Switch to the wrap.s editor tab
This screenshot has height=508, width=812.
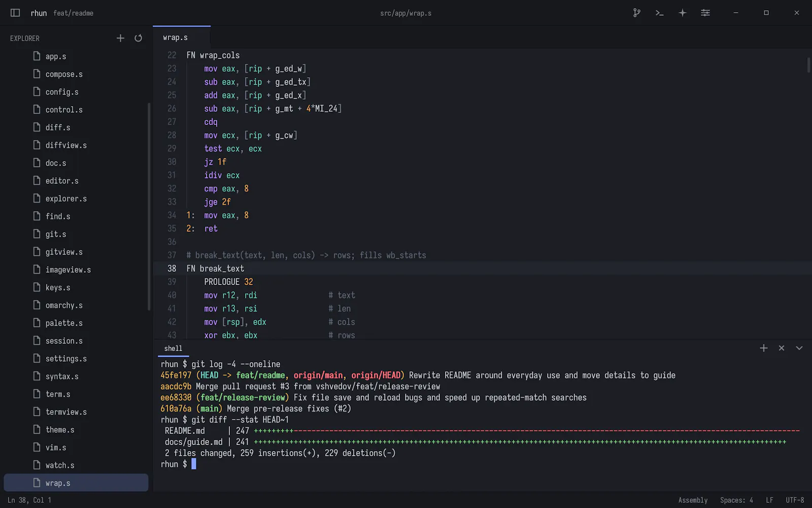pyautogui.click(x=181, y=38)
